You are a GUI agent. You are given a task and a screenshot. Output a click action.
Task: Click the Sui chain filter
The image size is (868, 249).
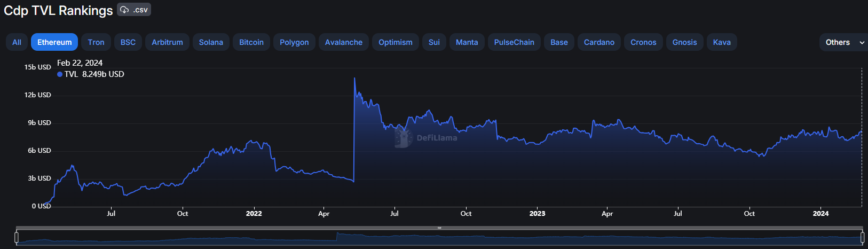[x=435, y=42]
